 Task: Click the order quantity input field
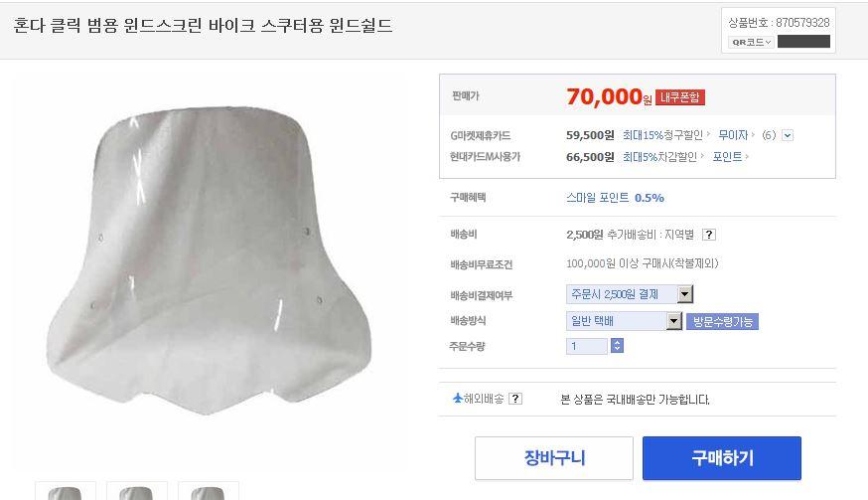[587, 346]
